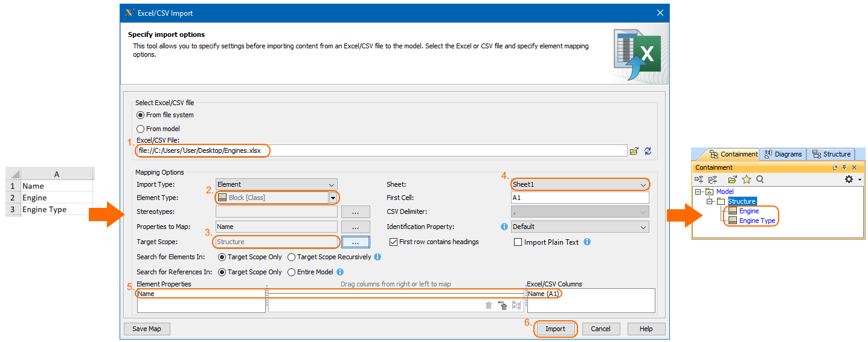
Task: Click the browse file folder icon
Action: point(634,151)
